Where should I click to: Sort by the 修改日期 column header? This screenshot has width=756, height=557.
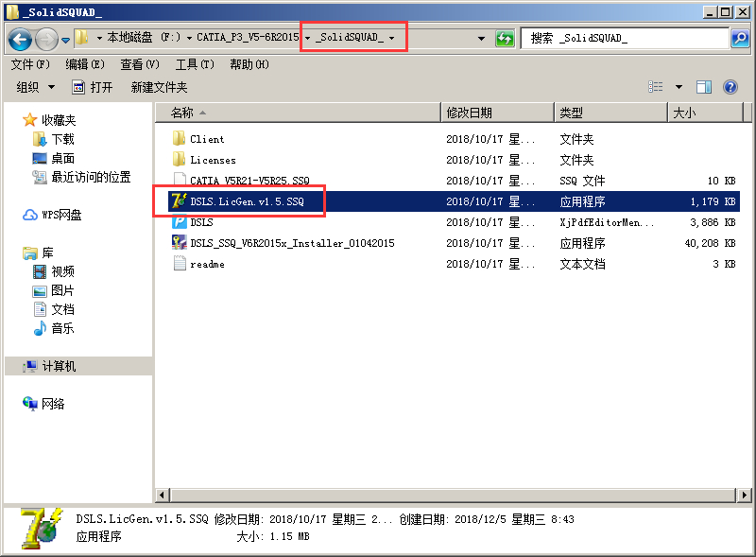click(x=498, y=113)
